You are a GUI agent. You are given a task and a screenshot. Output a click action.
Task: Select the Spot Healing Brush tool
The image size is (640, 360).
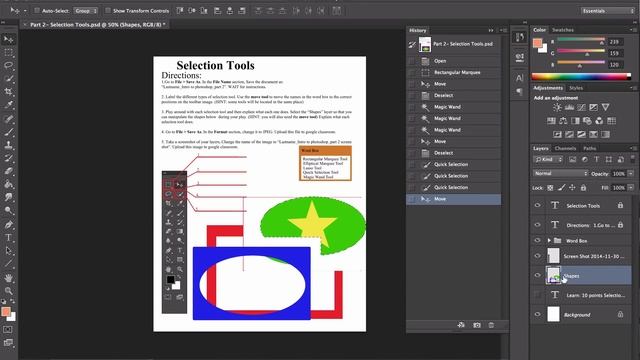pyautogui.click(x=8, y=119)
